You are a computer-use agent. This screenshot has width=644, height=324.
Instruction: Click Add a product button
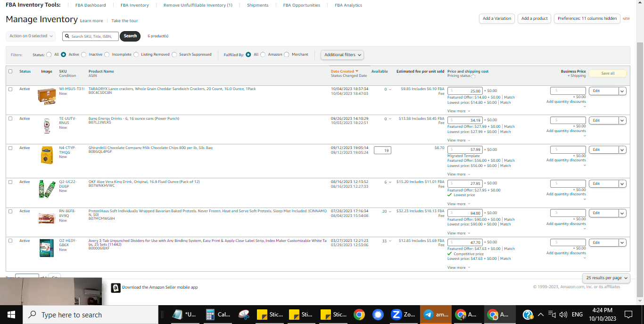click(535, 18)
